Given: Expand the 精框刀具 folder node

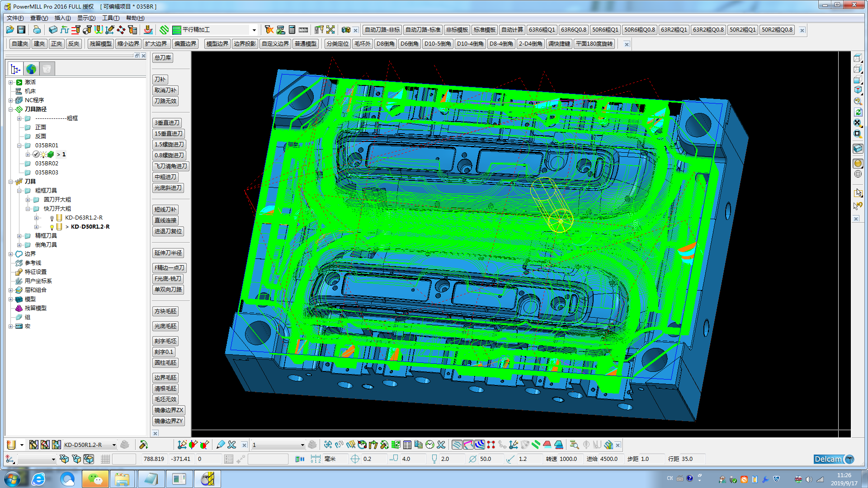Looking at the screenshot, I should pyautogui.click(x=19, y=236).
